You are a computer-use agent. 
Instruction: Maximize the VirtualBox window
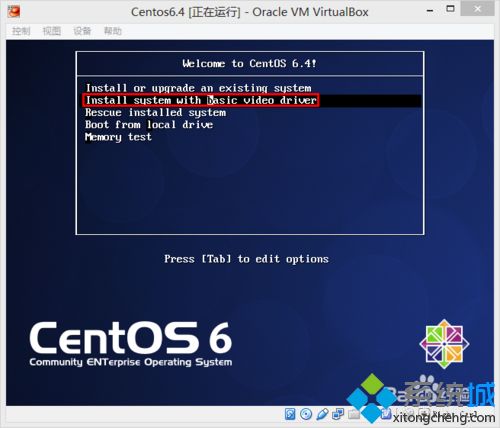point(450,9)
